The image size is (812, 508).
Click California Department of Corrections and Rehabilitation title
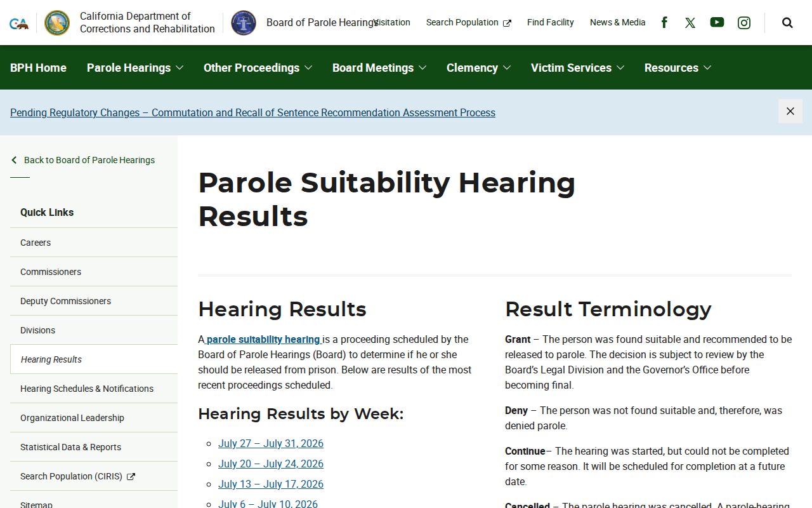pos(147,22)
